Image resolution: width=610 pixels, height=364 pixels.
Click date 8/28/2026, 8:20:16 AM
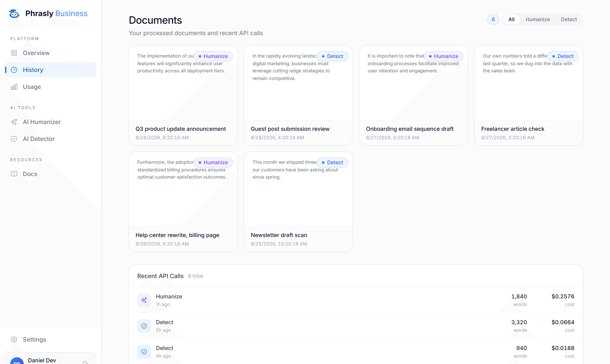[x=162, y=138]
